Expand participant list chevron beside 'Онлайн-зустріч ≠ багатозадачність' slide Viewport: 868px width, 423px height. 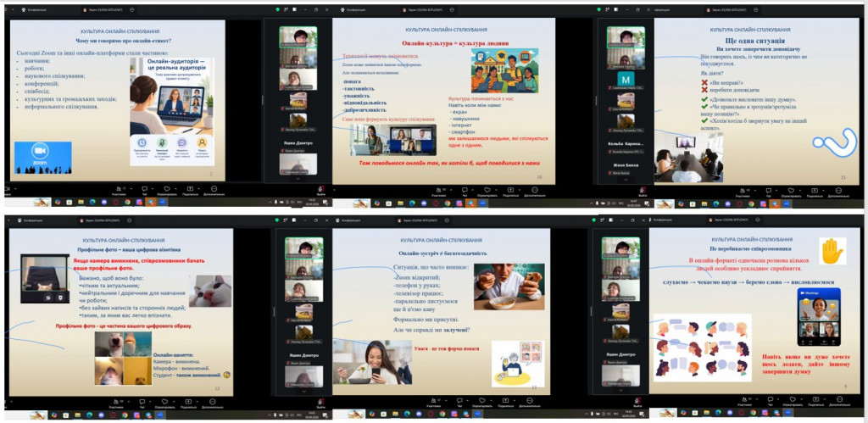click(621, 390)
